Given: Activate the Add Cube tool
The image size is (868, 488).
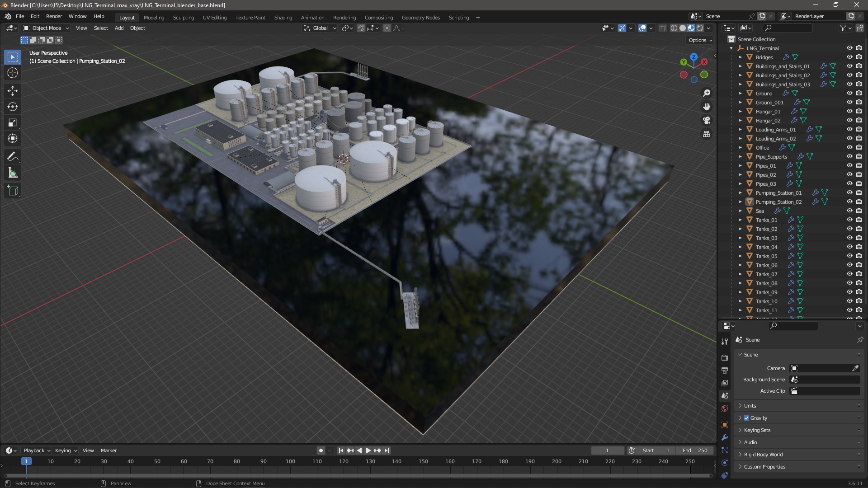Looking at the screenshot, I should point(13,191).
